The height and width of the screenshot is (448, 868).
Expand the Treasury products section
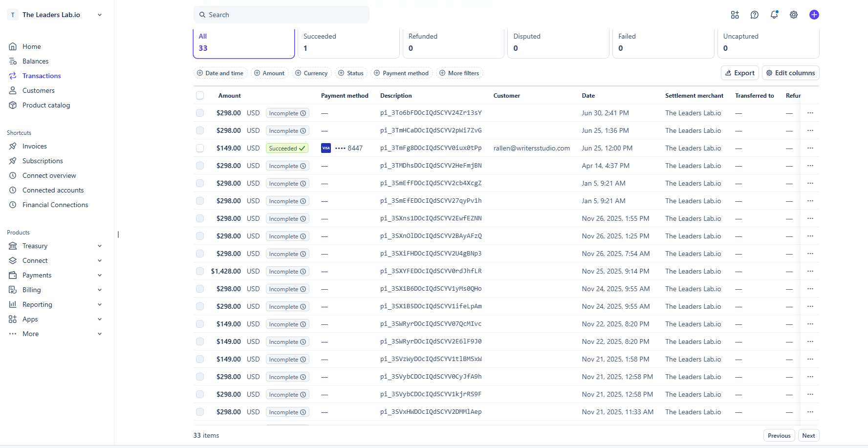pyautogui.click(x=55, y=246)
